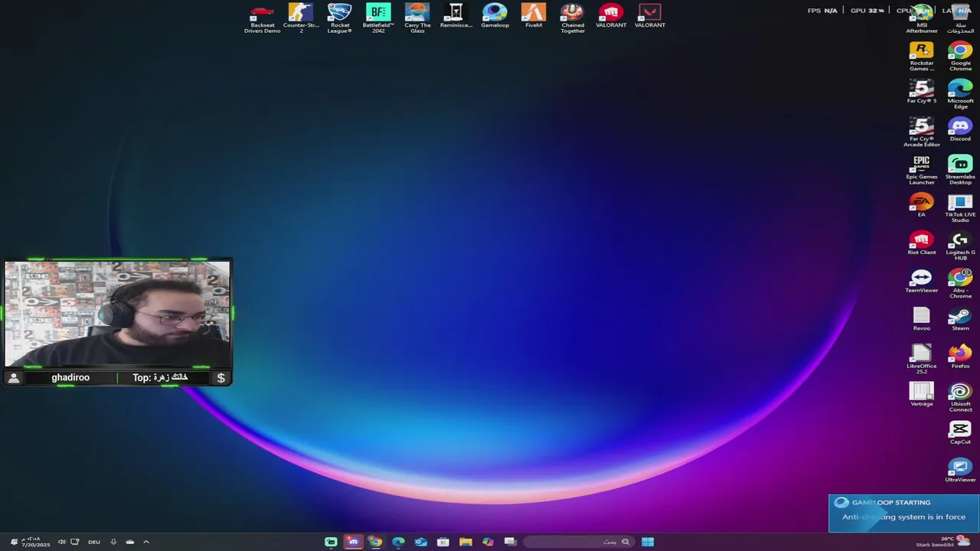Viewport: 980px width, 551px height.
Task: Open LibreOffice 25.2 desktop shortcut
Action: 922,359
